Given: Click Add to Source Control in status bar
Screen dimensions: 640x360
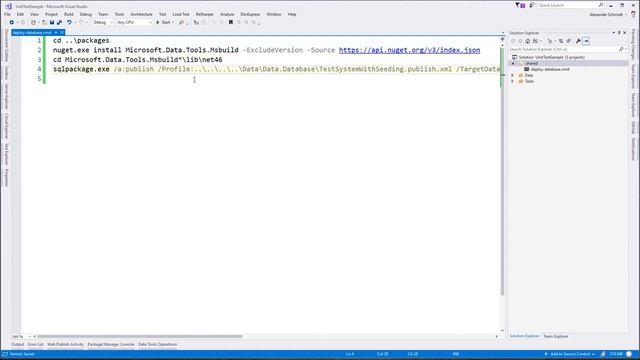Looking at the screenshot, I should 570,354.
